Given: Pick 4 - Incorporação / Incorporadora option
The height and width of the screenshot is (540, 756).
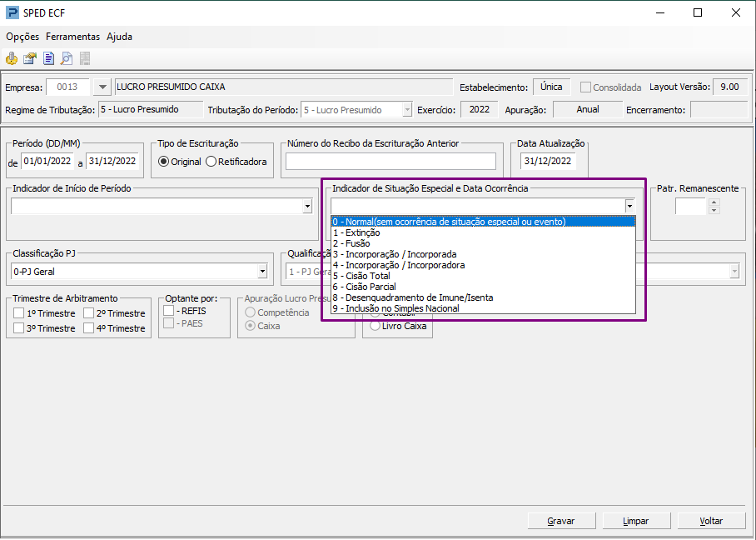Looking at the screenshot, I should [483, 265].
